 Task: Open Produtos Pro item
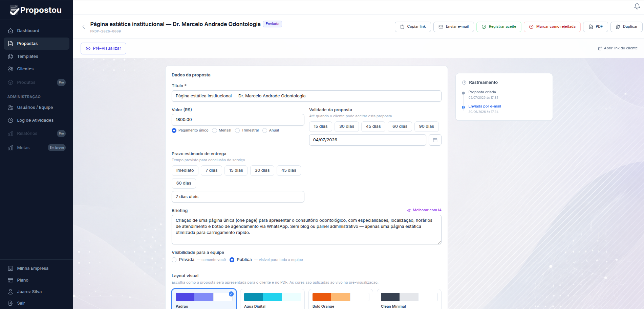[37, 82]
